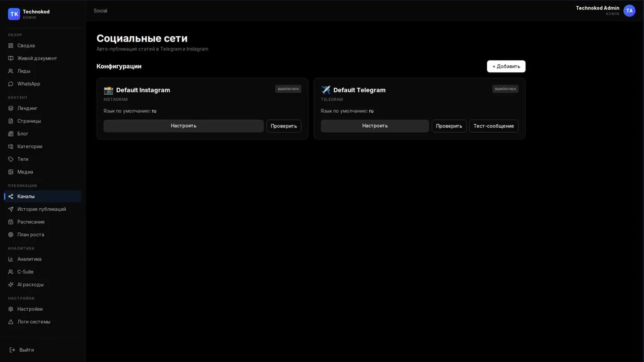Click the Медиа image icon
Screen dimensions: 644x362
coord(11,172)
